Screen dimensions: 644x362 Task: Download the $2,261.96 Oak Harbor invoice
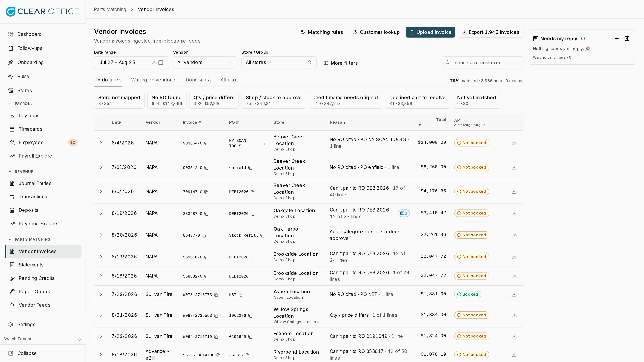(514, 235)
